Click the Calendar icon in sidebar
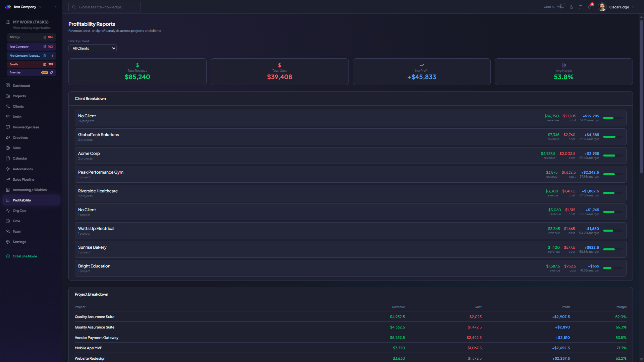 coord(8,158)
